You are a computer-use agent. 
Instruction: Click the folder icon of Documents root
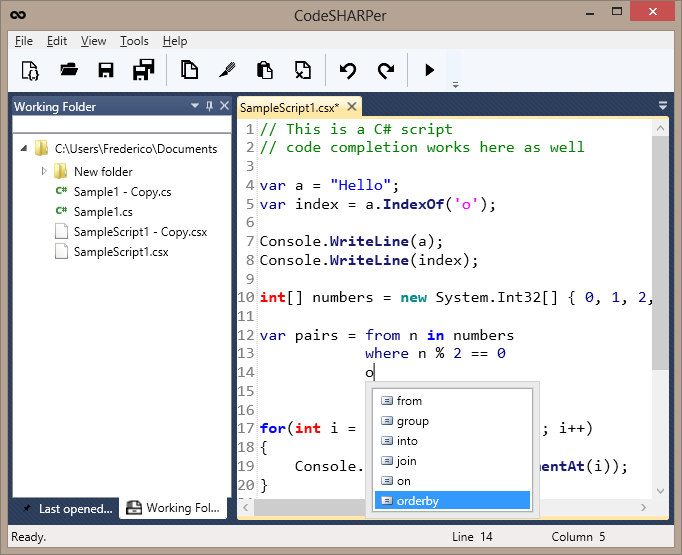pos(41,148)
